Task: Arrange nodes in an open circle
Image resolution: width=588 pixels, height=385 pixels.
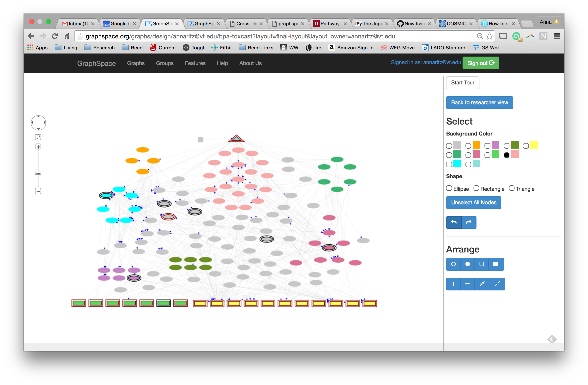Action: [453, 264]
